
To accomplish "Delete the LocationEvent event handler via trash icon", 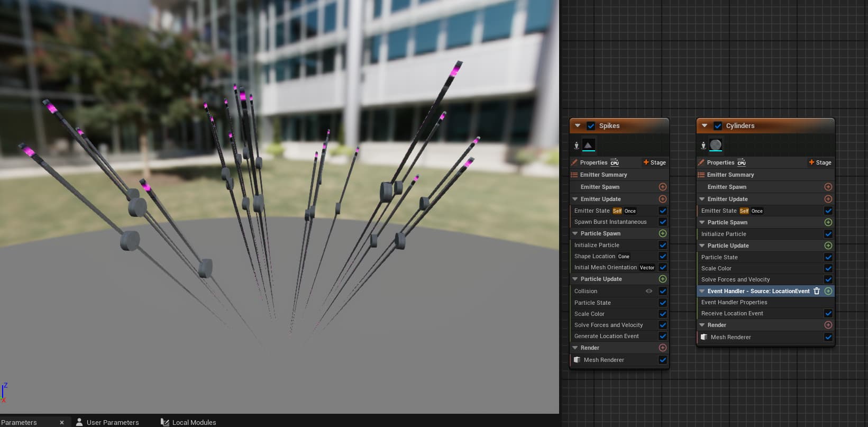I will click(816, 291).
